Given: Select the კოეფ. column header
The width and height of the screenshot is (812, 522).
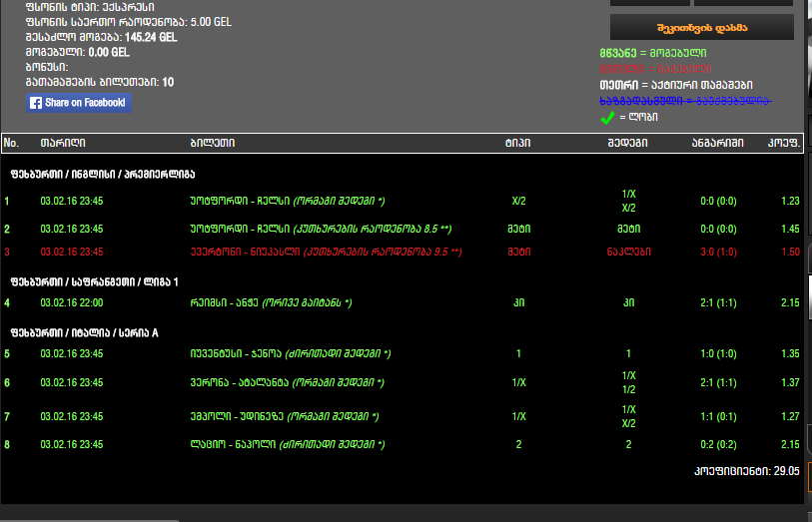Looking at the screenshot, I should click(783, 143).
